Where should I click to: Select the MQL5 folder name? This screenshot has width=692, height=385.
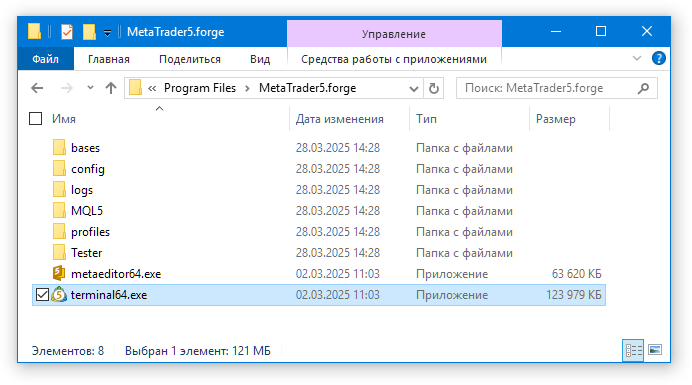(87, 211)
